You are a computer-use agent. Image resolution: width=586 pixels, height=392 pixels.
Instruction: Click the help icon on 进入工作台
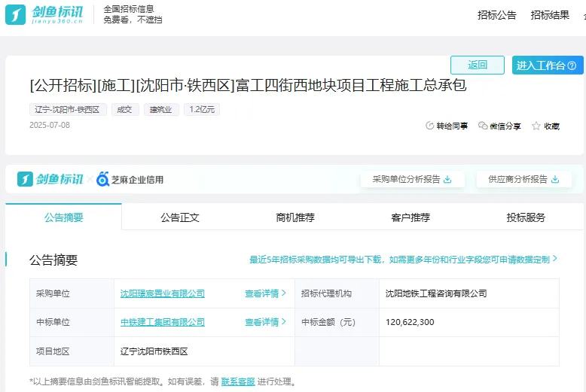coord(573,65)
